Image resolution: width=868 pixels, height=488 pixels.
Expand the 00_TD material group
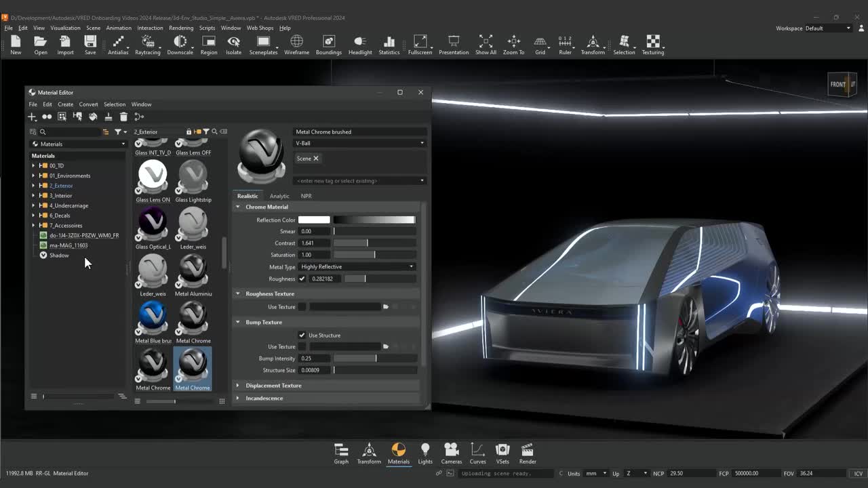pyautogui.click(x=33, y=165)
